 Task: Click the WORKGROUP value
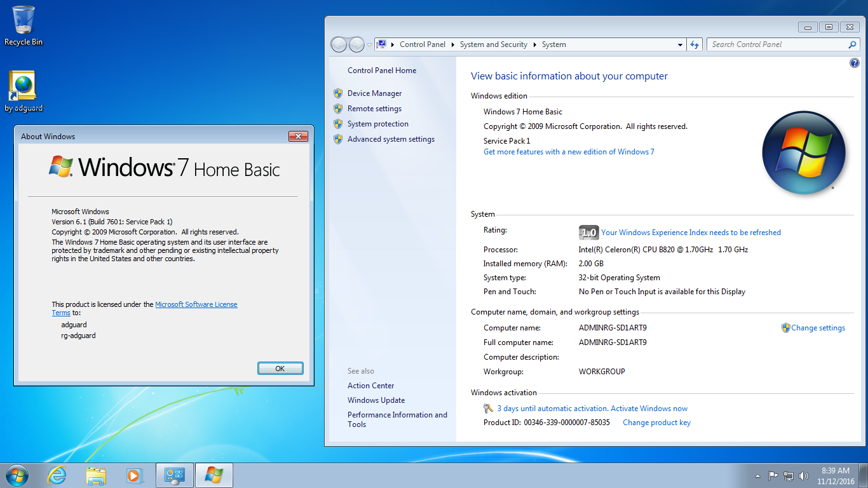(602, 372)
